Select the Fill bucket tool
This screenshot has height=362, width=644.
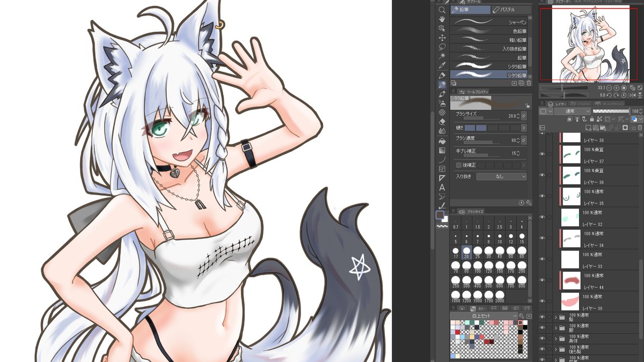pyautogui.click(x=442, y=141)
